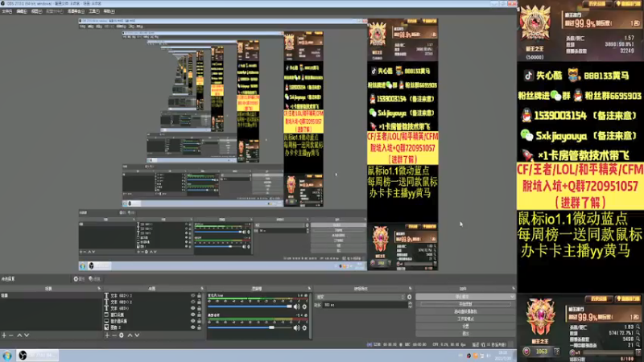Move source down in the Sources panel
Screen dimensions: 644x362
[x=137, y=335]
